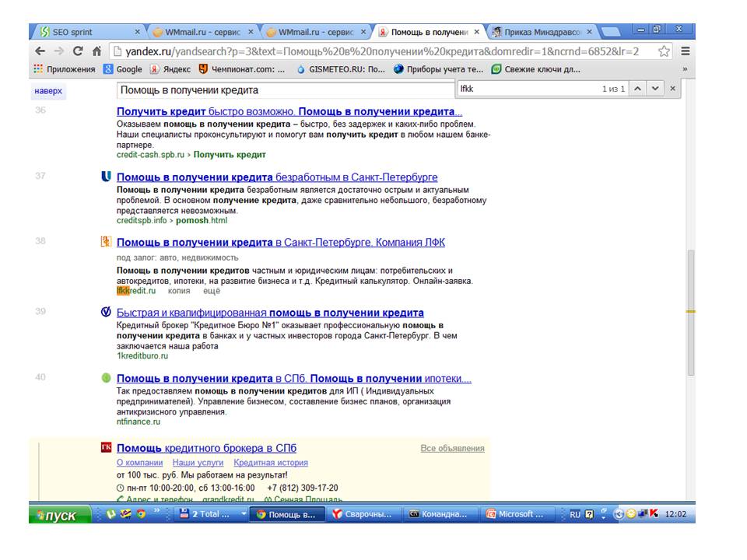Click favicon of Кредитное Бюро result
Image resolution: width=747 pixels, height=560 pixels.
106,312
